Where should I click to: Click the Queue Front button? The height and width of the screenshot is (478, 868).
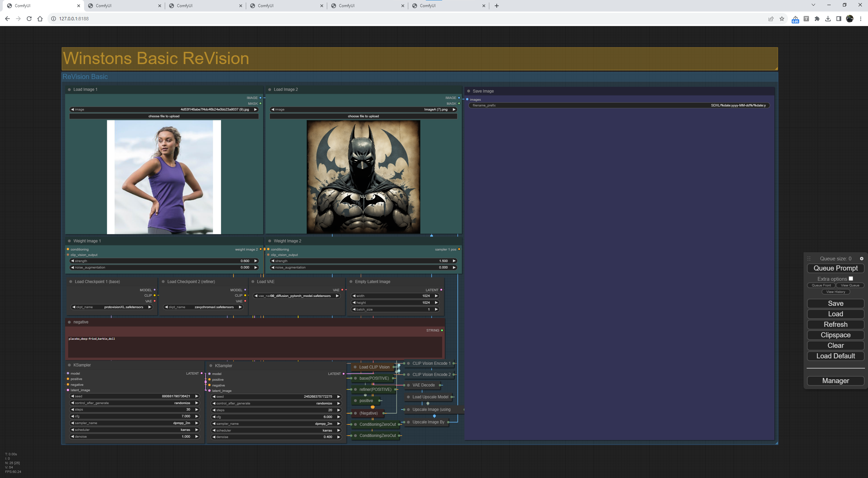(821, 285)
